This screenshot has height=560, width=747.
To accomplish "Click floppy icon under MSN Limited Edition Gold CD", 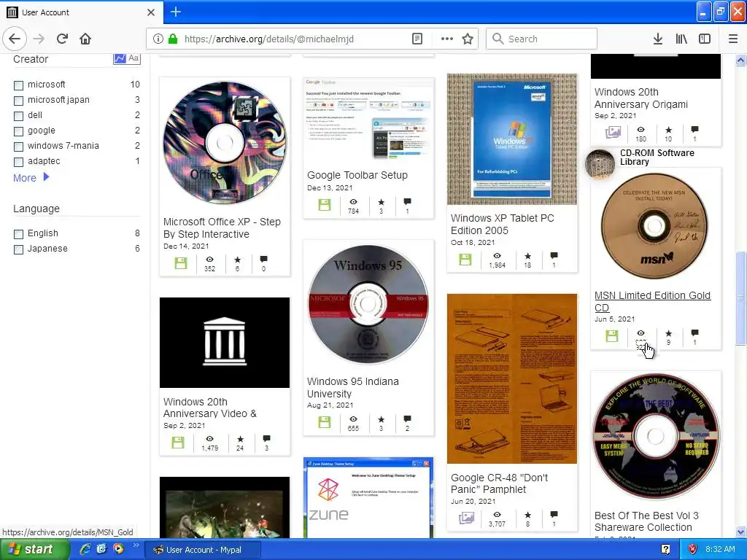I will (x=612, y=336).
